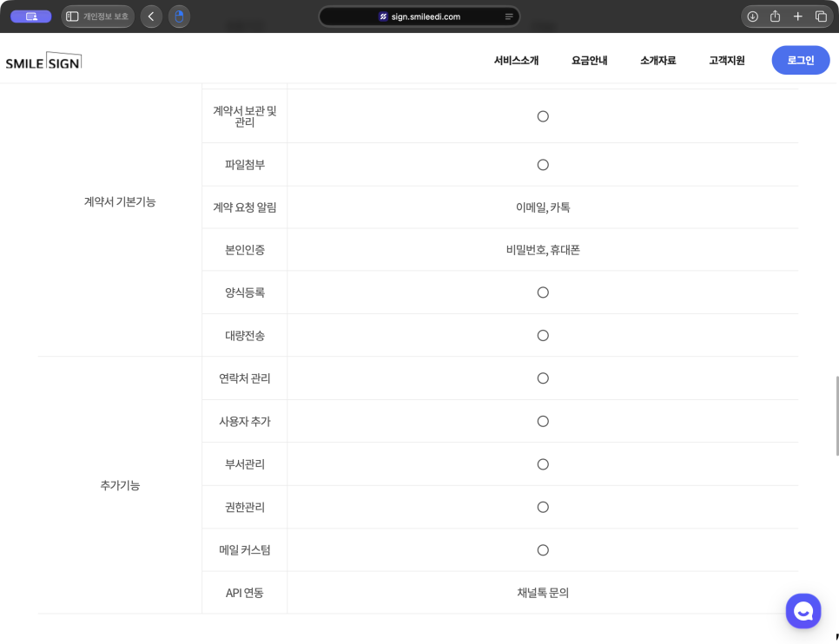Click the blue mouse icon button

pos(179,16)
